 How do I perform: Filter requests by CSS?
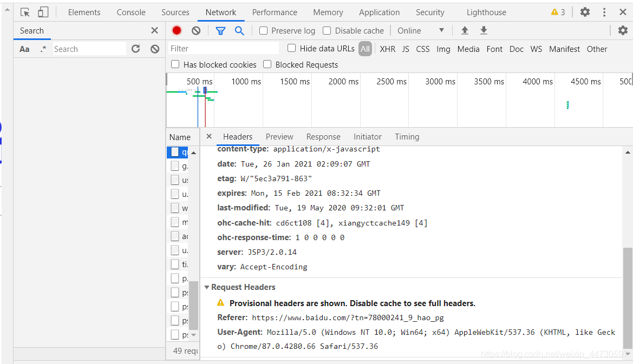(423, 49)
